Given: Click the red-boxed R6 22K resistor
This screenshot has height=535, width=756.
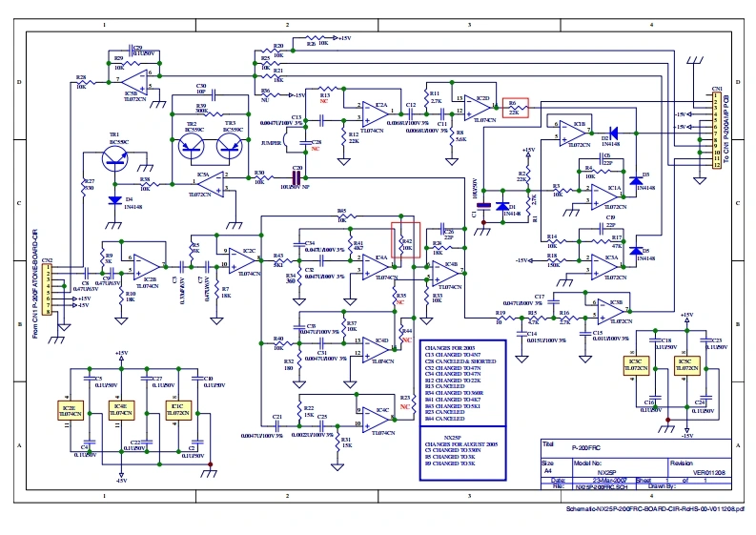Looking at the screenshot, I should click(x=515, y=106).
